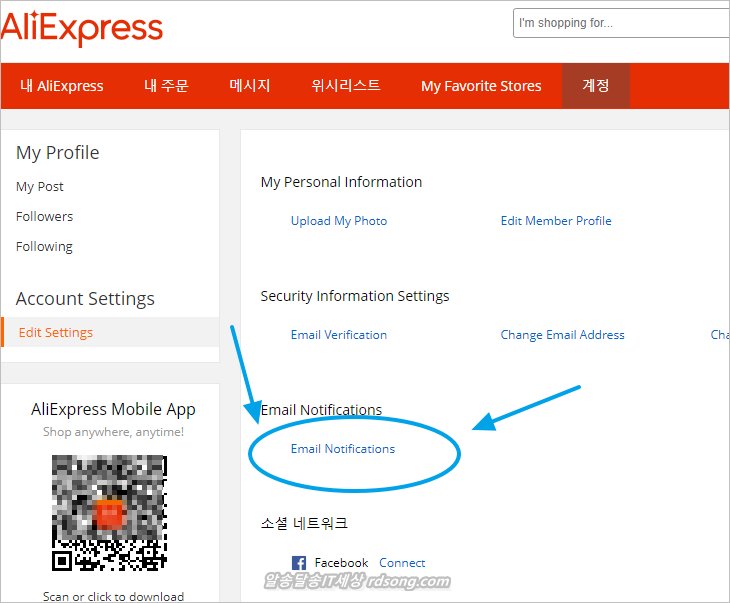Select the 계정 tab
730x603 pixels.
[596, 86]
